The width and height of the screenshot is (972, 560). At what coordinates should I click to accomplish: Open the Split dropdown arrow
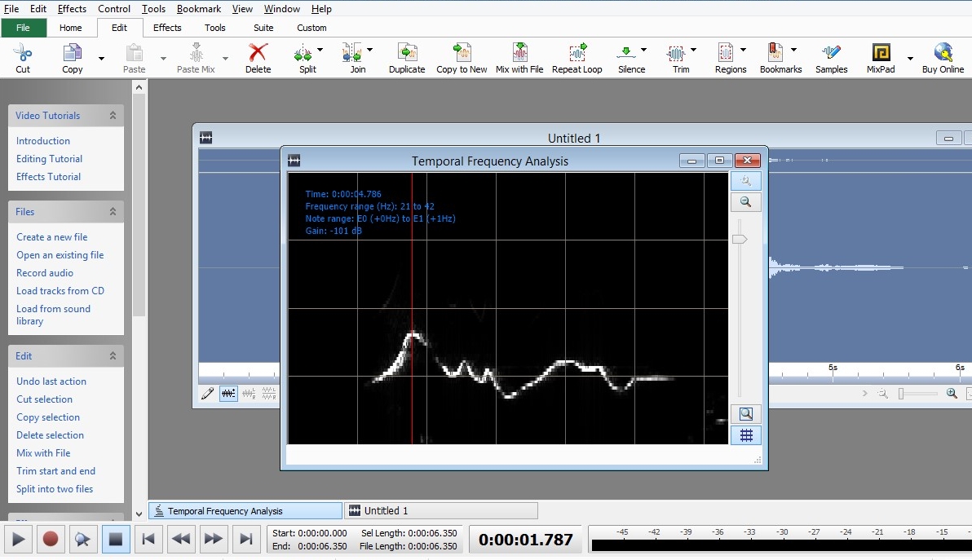click(320, 50)
